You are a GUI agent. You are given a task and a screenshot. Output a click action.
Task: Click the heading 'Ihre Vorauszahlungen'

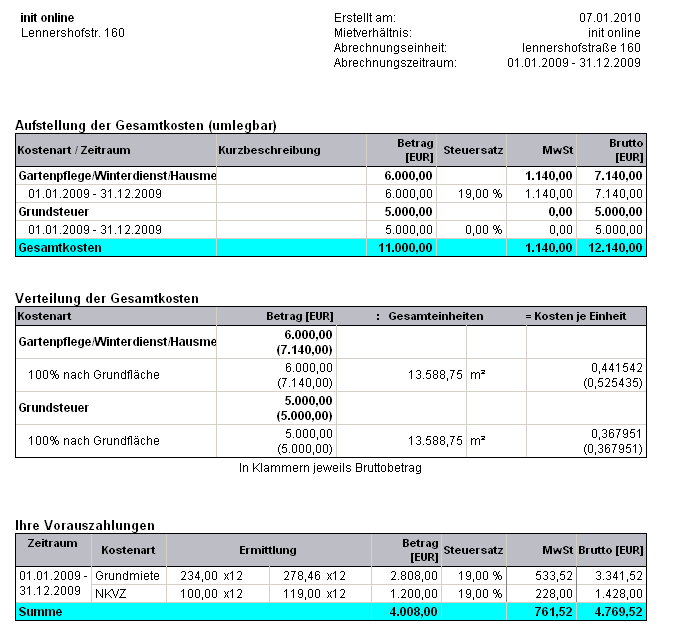point(85,525)
